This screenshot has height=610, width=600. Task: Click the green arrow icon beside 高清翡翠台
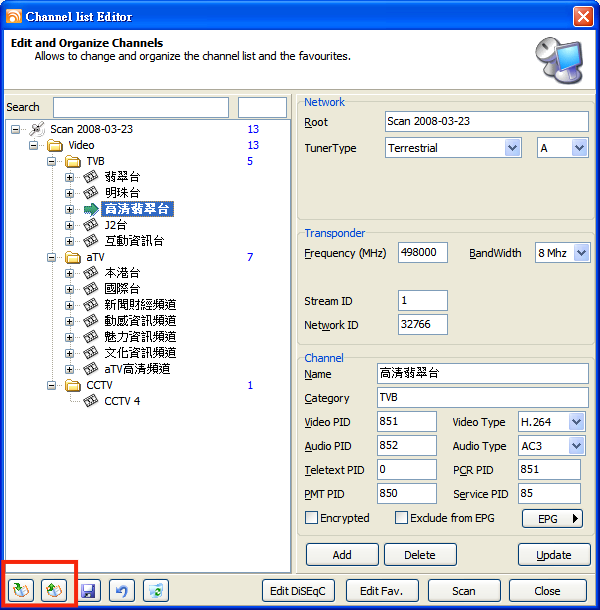pyautogui.click(x=91, y=209)
